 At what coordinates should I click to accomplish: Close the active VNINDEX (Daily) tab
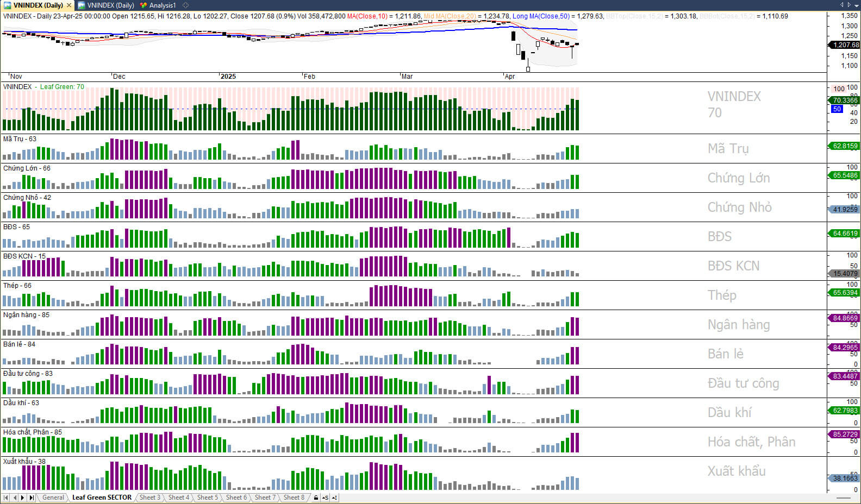point(69,5)
